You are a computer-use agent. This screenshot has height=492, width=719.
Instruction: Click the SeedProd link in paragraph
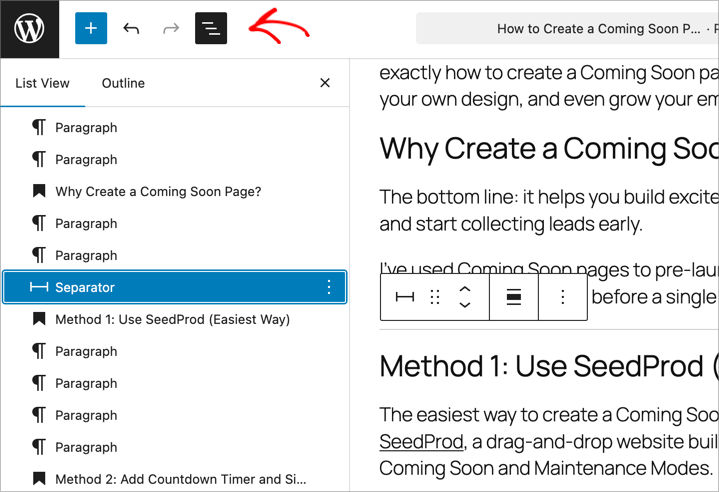[421, 442]
